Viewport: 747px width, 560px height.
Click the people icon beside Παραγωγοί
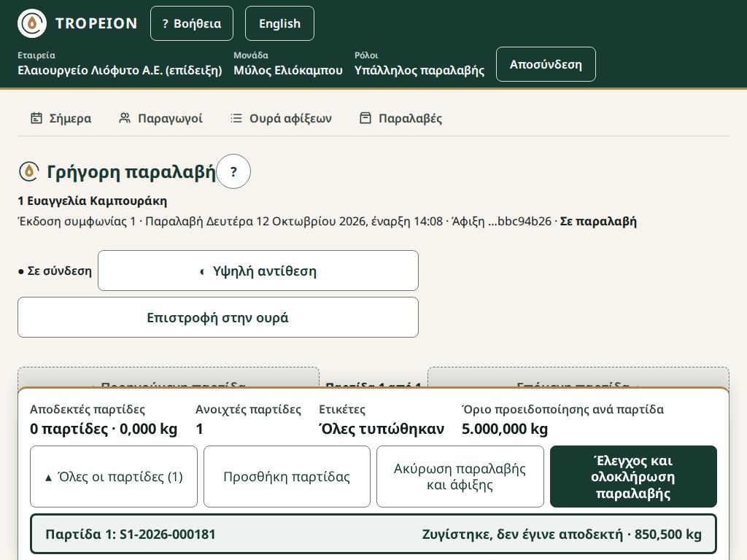tap(124, 118)
